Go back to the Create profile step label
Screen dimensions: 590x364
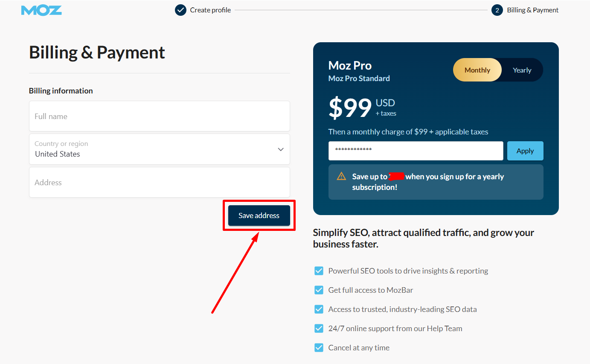click(210, 10)
